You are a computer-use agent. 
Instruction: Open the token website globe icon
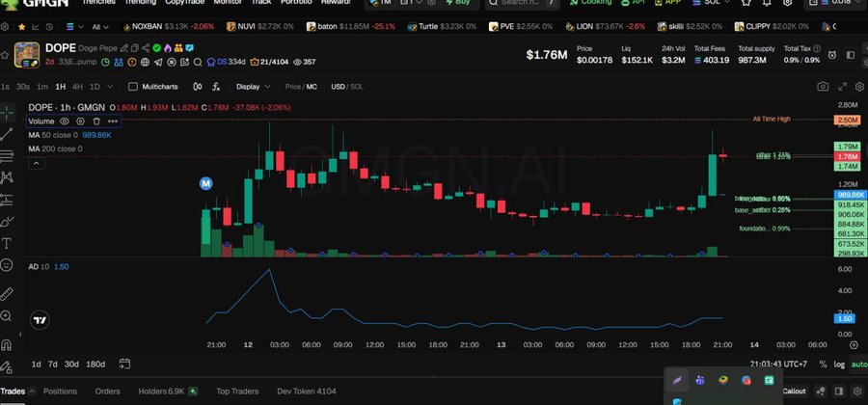(145, 62)
